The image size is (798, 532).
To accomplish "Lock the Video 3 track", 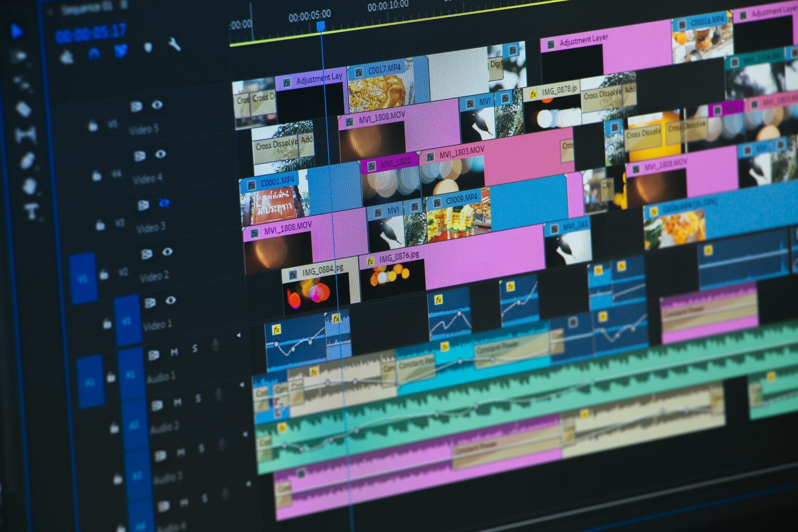I will coord(99,225).
